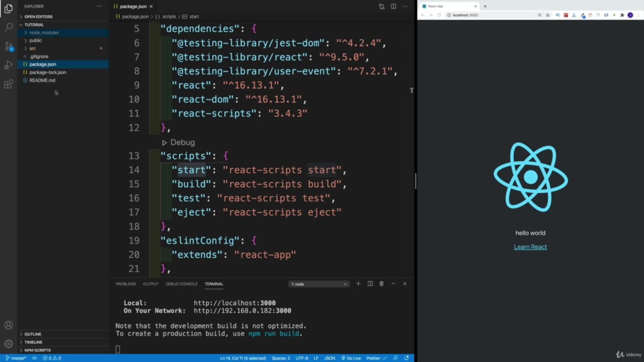Open Explorer more actions ellipsis
The width and height of the screenshot is (644, 362).
(99, 6)
